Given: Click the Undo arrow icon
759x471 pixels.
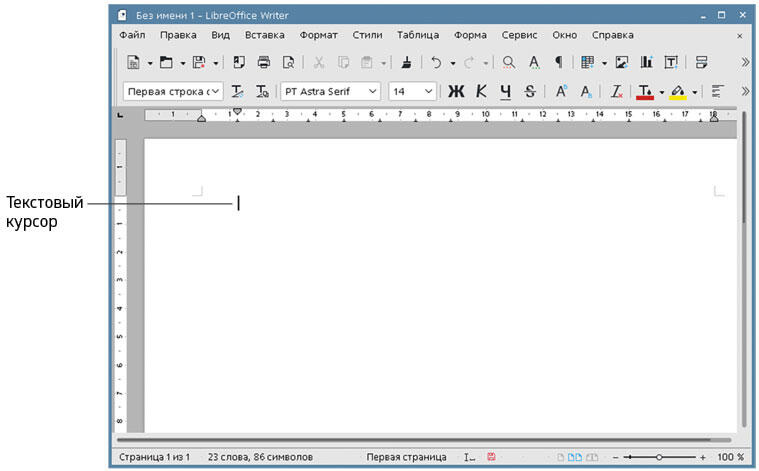Looking at the screenshot, I should pyautogui.click(x=436, y=62).
